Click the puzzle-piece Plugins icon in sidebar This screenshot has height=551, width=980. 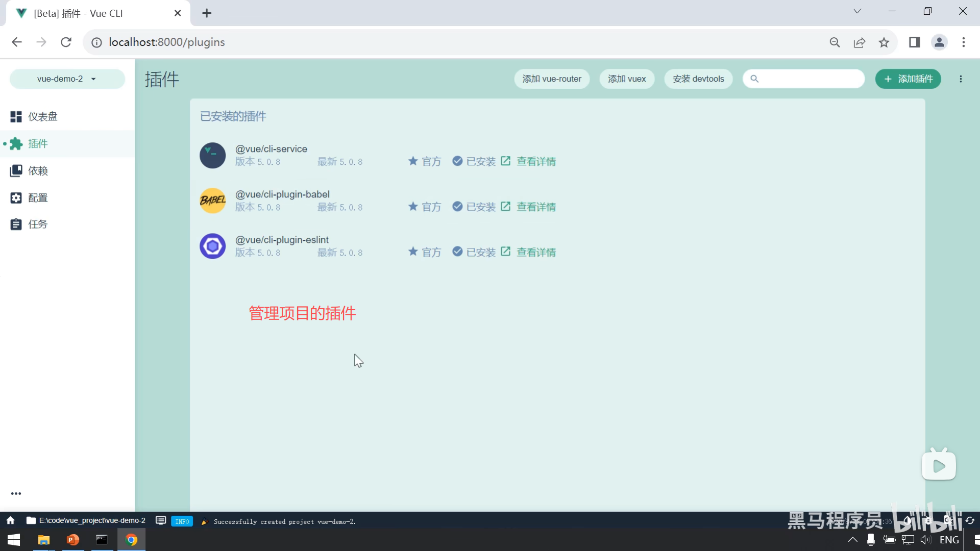click(x=16, y=144)
